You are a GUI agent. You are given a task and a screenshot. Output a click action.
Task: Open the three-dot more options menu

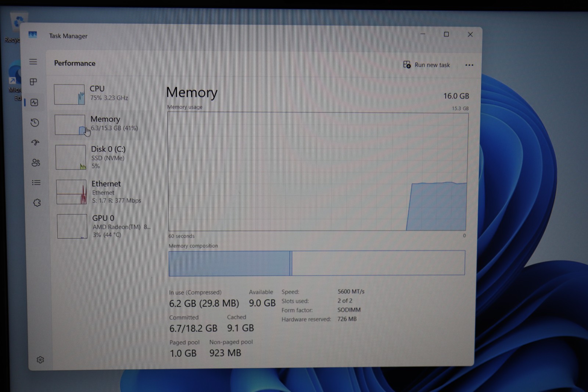tap(469, 65)
